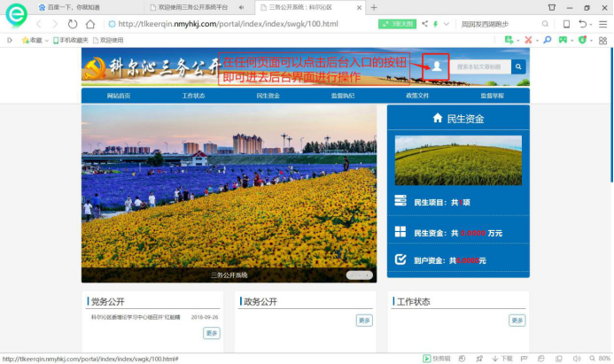This screenshot has width=614, height=364.
Task: Expand the undo closed tabs dropdown arrow
Action: click(x=591, y=24)
